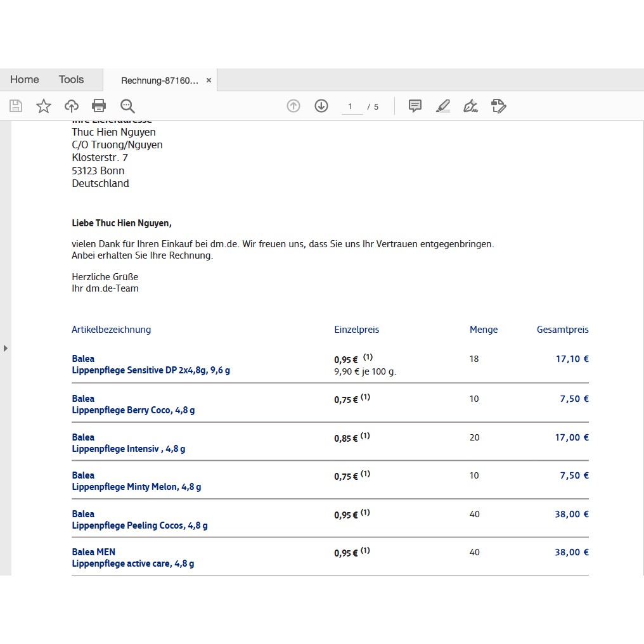Open the Fill & Sign pen tool

[470, 106]
